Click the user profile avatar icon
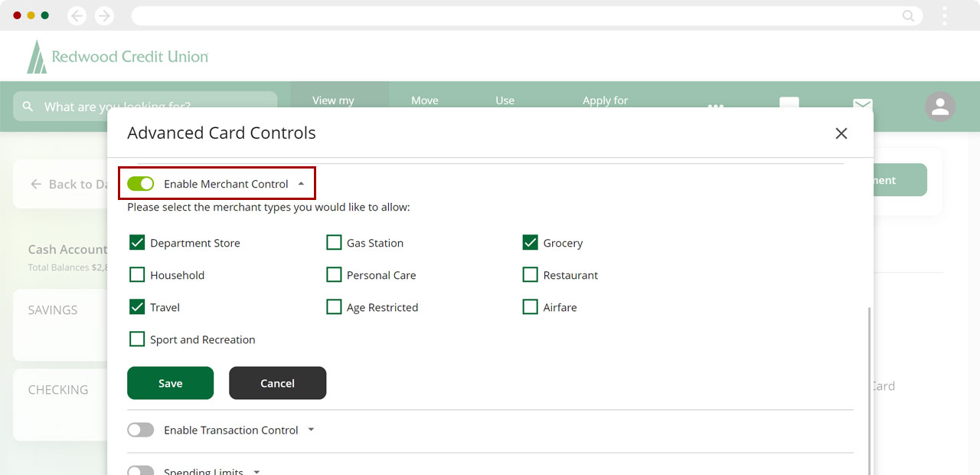Image resolution: width=980 pixels, height=475 pixels. tap(939, 106)
